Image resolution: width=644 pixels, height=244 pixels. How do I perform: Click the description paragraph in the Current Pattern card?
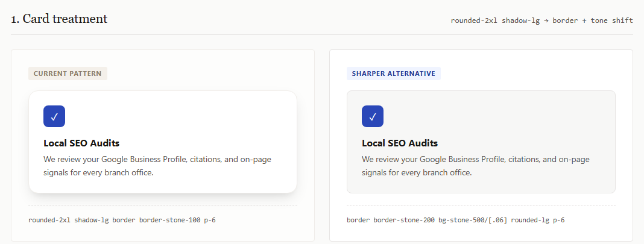click(157, 166)
